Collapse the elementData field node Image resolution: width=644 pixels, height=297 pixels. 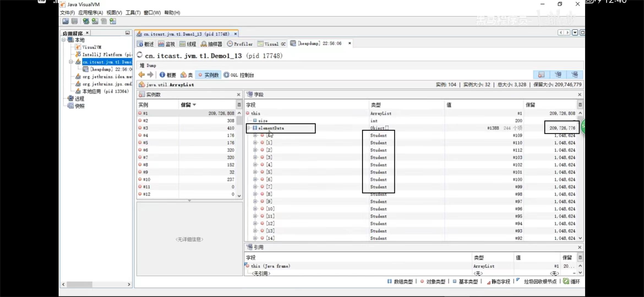pos(248,128)
